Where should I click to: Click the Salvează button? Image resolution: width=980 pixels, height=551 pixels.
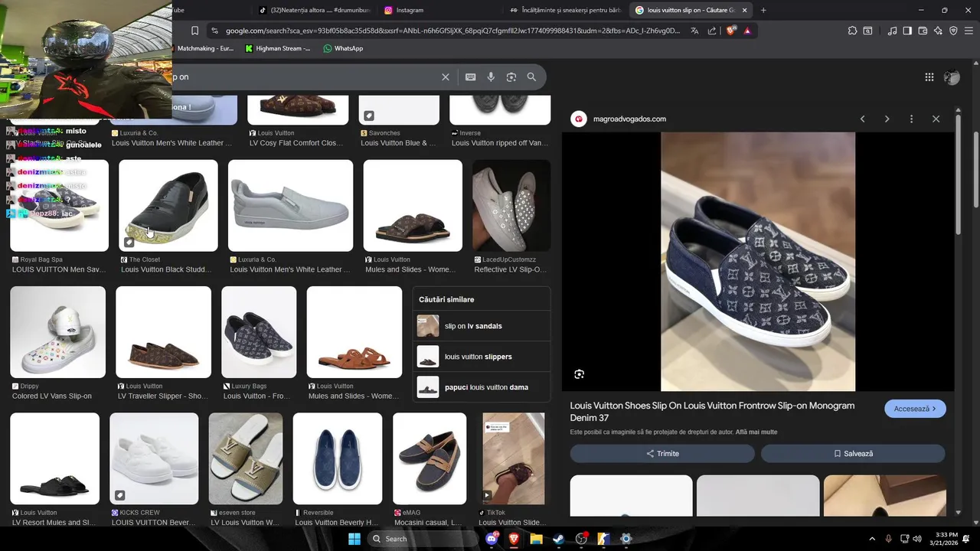(x=853, y=453)
